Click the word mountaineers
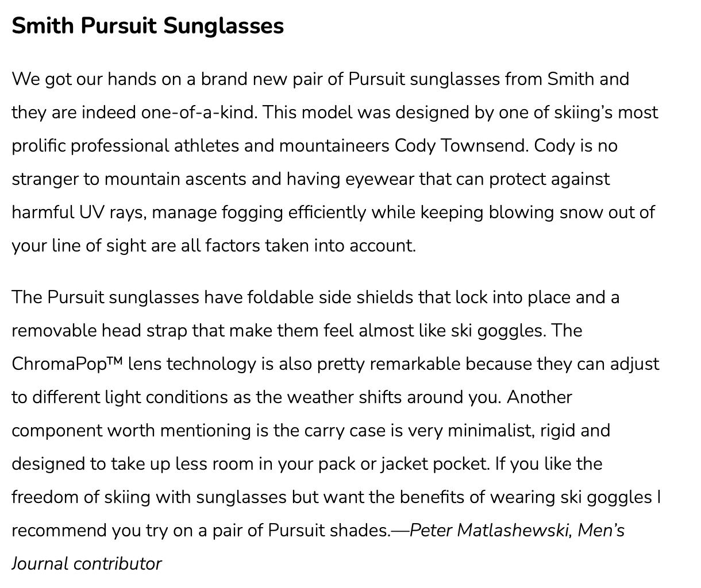 (334, 146)
